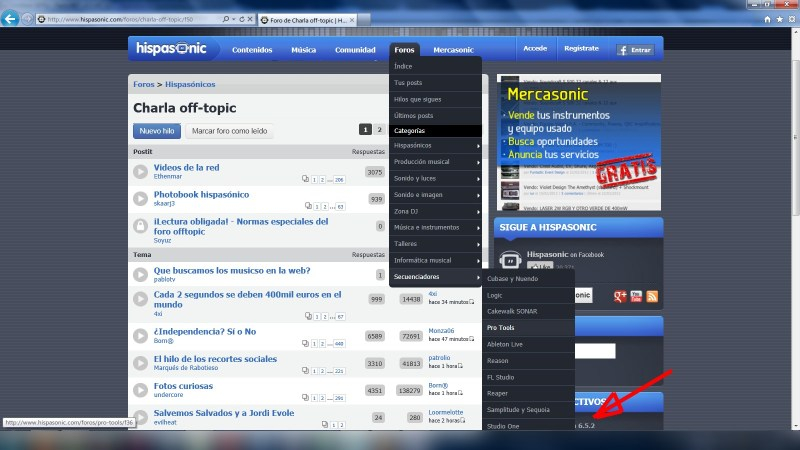This screenshot has width=800, height=450.
Task: Click the Facebook Entrar button
Action: (635, 50)
